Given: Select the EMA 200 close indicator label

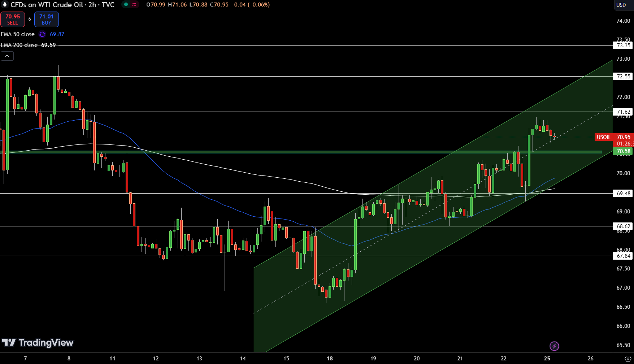Looking at the screenshot, I should tap(19, 45).
